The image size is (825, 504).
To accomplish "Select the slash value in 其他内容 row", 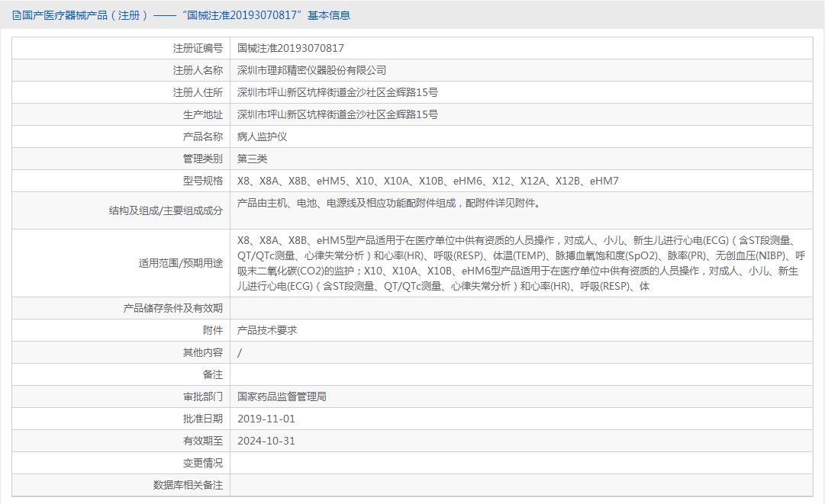I will [x=240, y=352].
